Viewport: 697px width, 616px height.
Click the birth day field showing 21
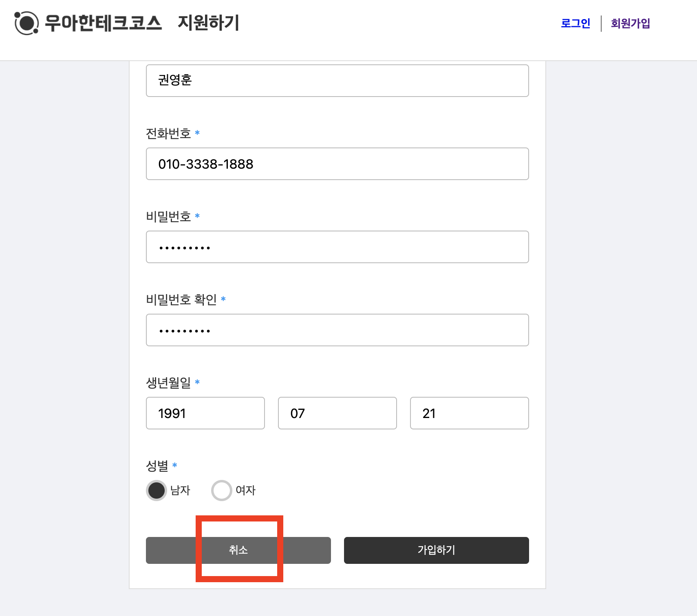click(469, 413)
